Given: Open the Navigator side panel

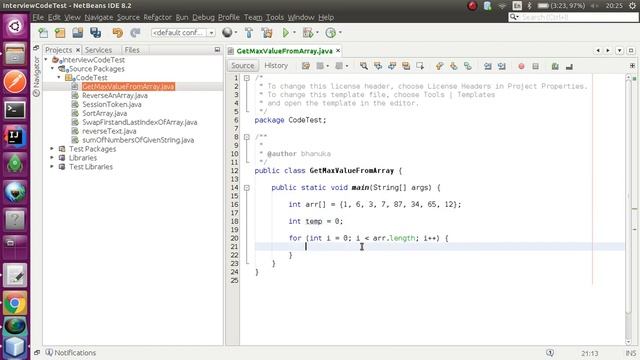Looking at the screenshot, I should [x=36, y=76].
